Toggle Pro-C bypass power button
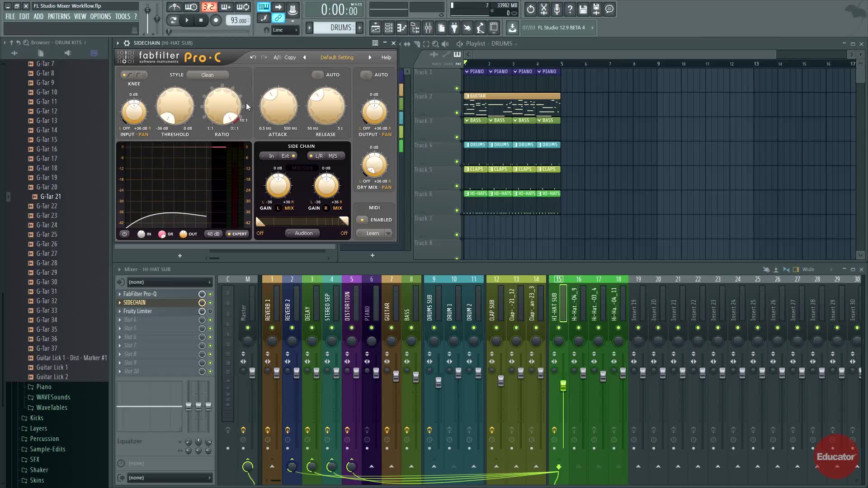The image size is (868, 488). (124, 234)
